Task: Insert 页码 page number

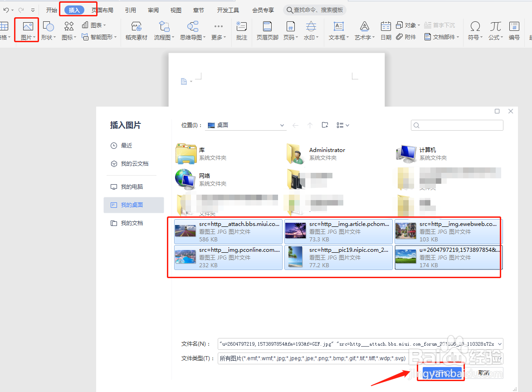Action: (290, 30)
